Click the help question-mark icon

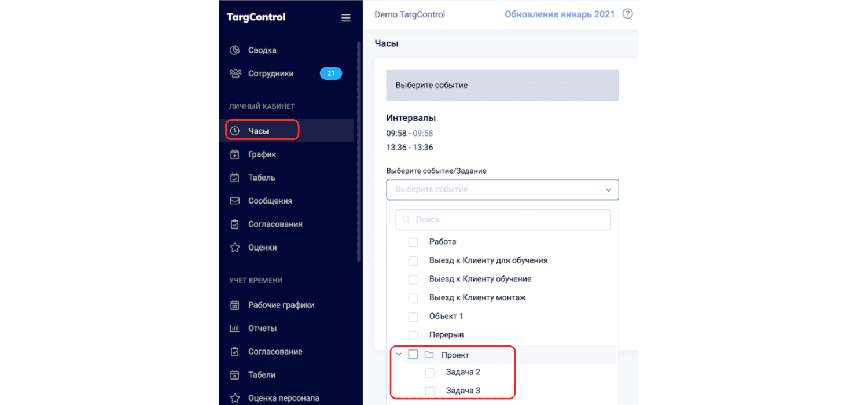click(x=627, y=14)
